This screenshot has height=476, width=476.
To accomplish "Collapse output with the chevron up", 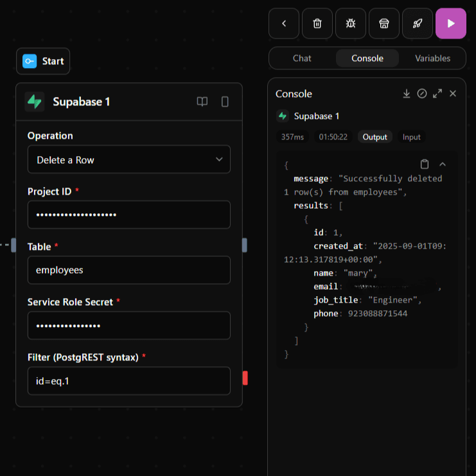I will 443,164.
